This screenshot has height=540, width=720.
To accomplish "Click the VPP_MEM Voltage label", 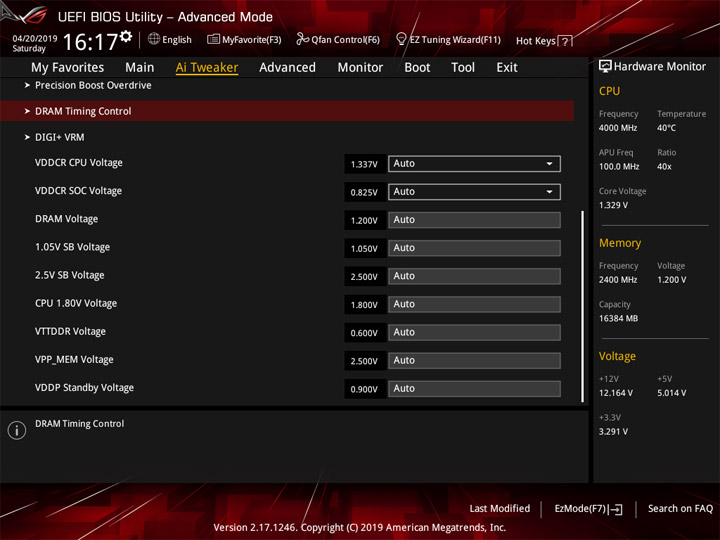I will pyautogui.click(x=74, y=360).
